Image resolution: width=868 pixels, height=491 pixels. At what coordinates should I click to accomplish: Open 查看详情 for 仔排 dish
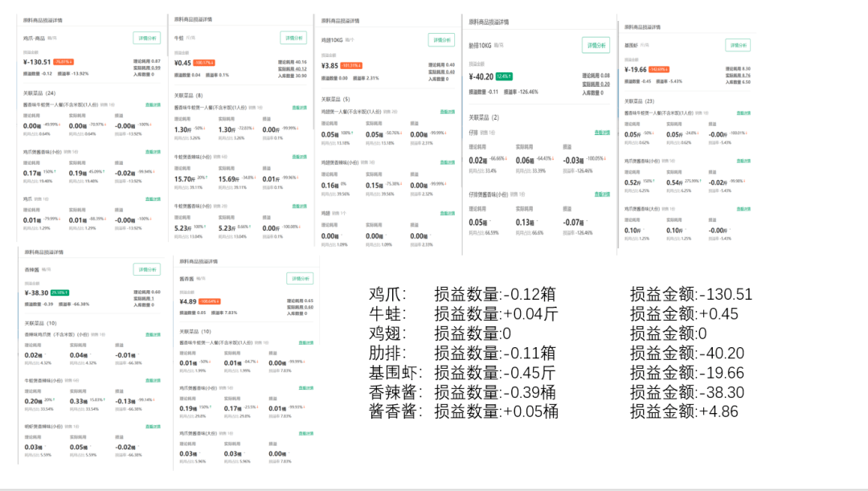tap(601, 132)
